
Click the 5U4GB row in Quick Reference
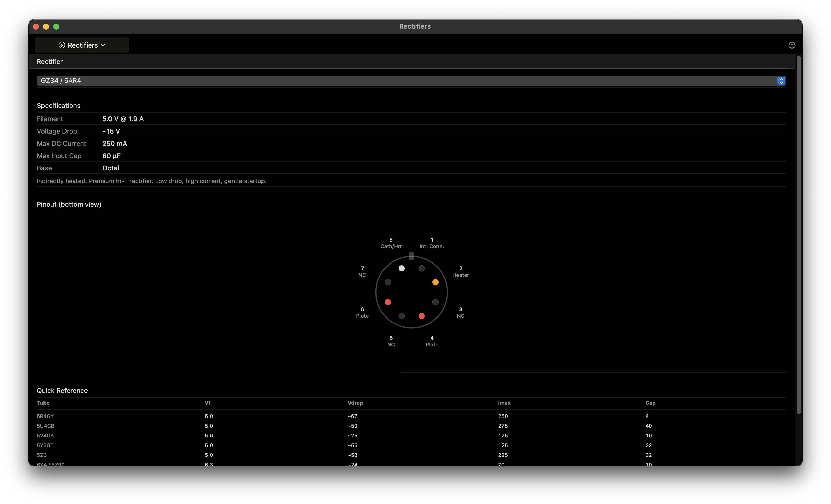[x=411, y=426]
